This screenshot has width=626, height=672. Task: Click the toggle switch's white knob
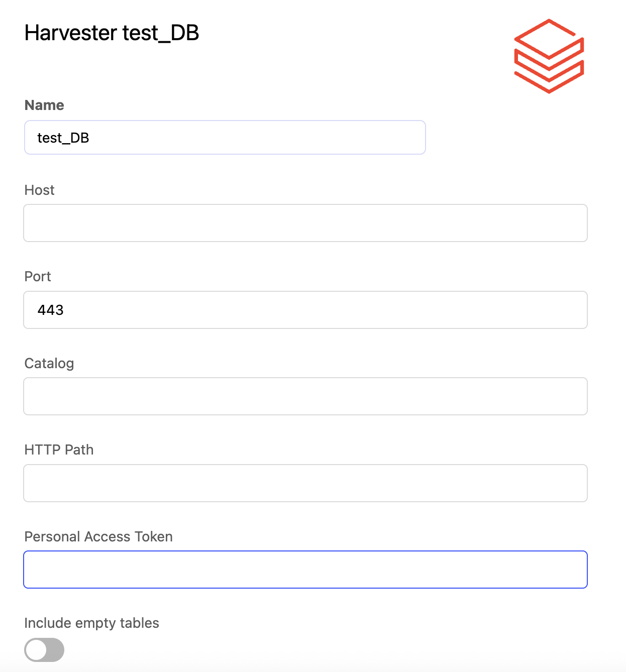[36, 650]
